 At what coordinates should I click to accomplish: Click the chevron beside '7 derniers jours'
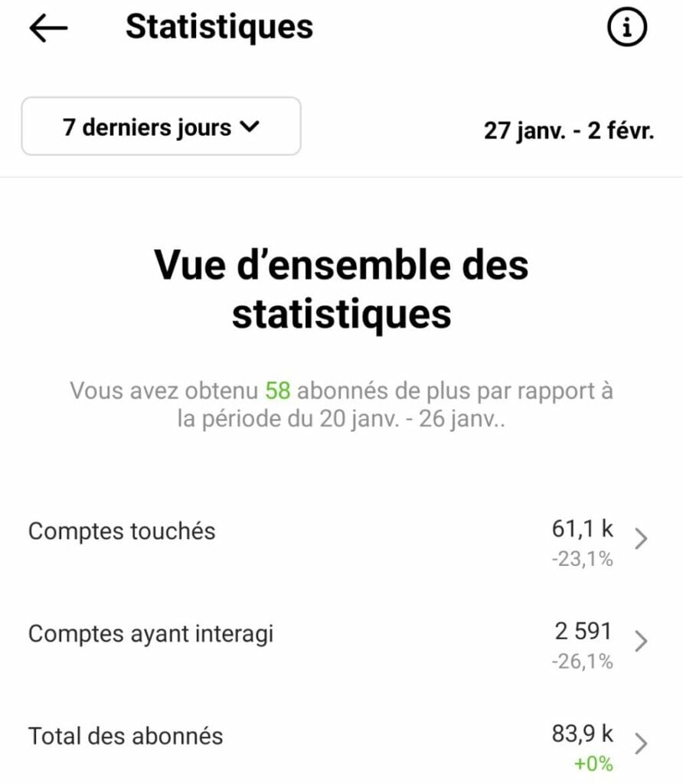tap(250, 127)
